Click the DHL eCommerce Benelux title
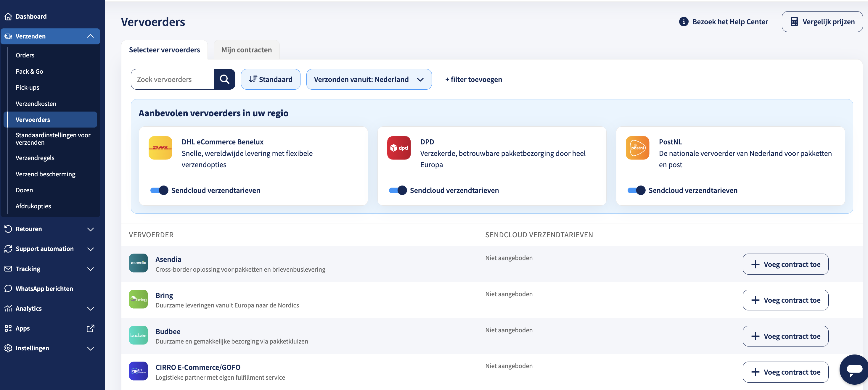This screenshot has height=390, width=868. pos(222,142)
